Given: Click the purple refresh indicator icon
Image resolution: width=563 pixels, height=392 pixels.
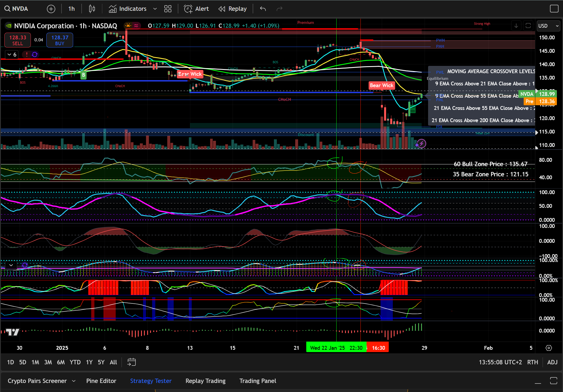Looking at the screenshot, I should [35, 55].
